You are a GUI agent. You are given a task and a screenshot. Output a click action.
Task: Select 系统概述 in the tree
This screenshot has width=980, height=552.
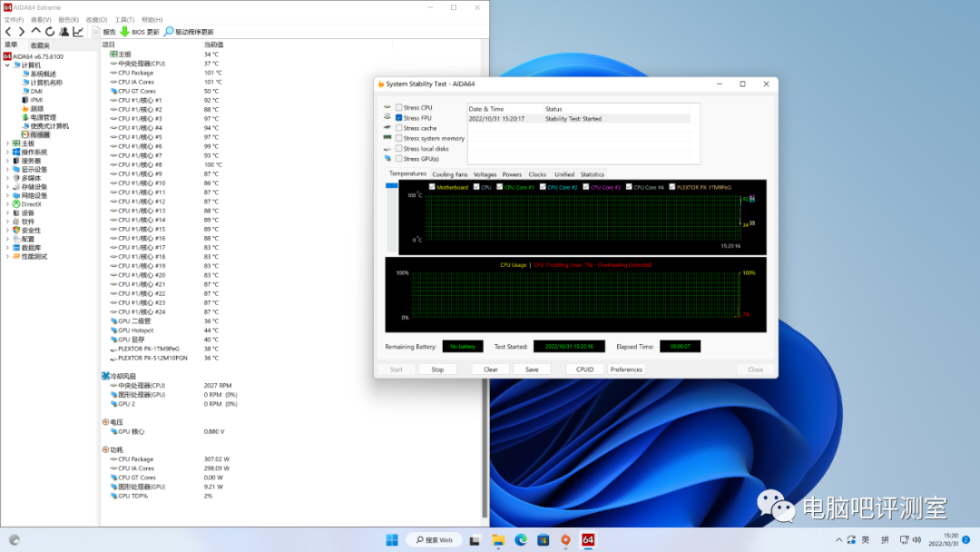(x=44, y=74)
